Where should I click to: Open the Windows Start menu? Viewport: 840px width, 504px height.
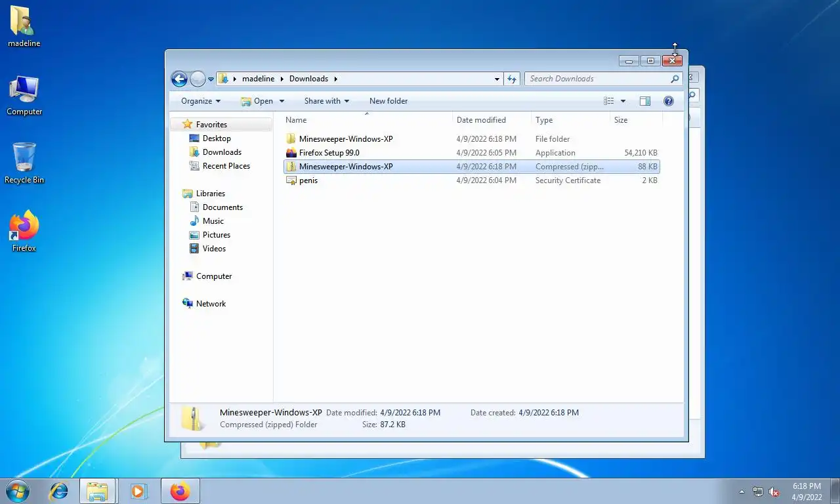tap(17, 491)
